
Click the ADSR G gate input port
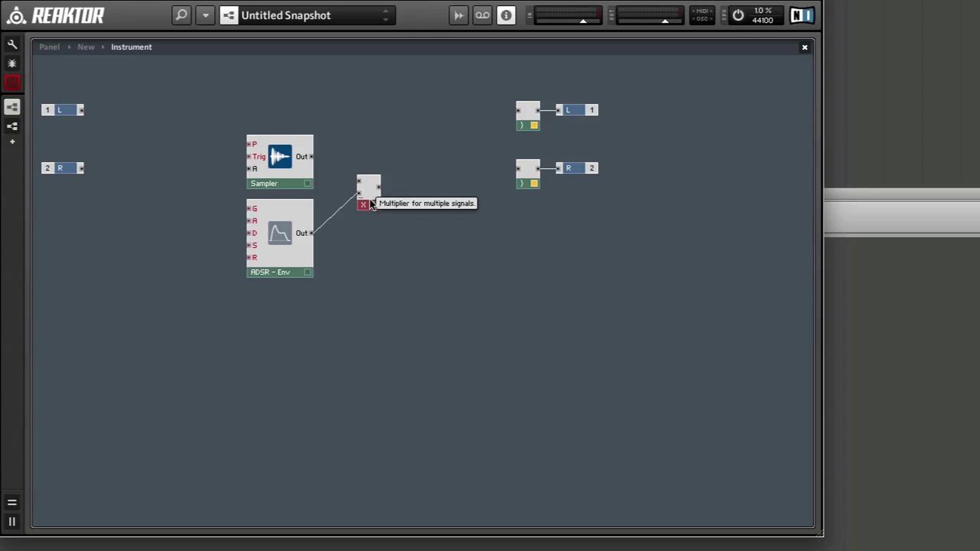pos(249,209)
